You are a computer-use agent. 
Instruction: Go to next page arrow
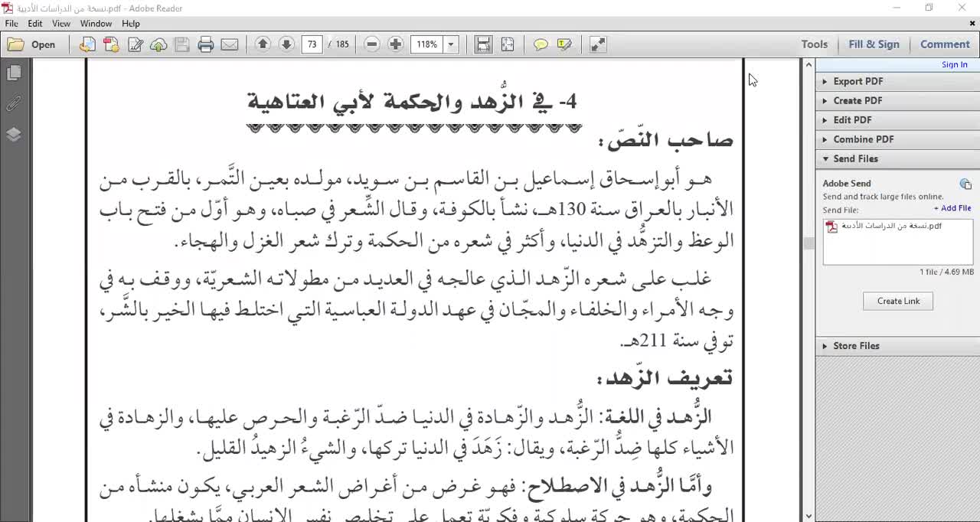(x=286, y=44)
